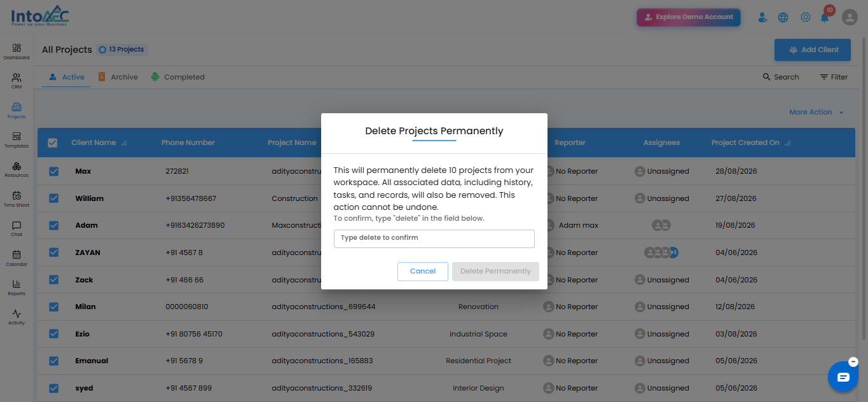The height and width of the screenshot is (402, 868).
Task: Go to Templates in the sidebar
Action: click(17, 140)
